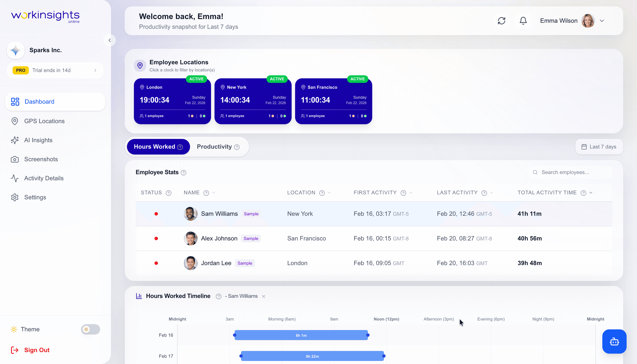This screenshot has width=637, height=364.
Task: Click the Feb 16 8h 1m timeline bar
Action: coord(301,335)
